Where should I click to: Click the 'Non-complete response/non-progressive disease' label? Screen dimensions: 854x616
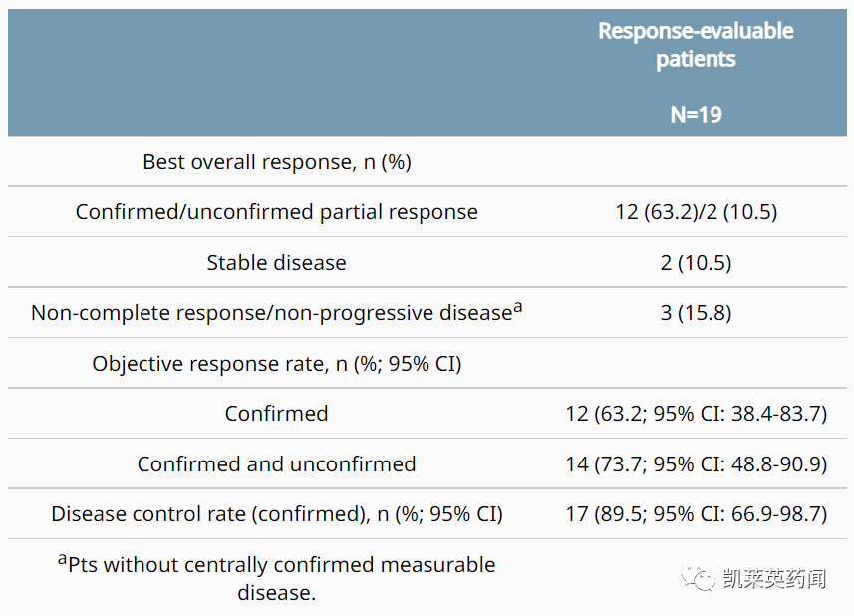(x=271, y=313)
